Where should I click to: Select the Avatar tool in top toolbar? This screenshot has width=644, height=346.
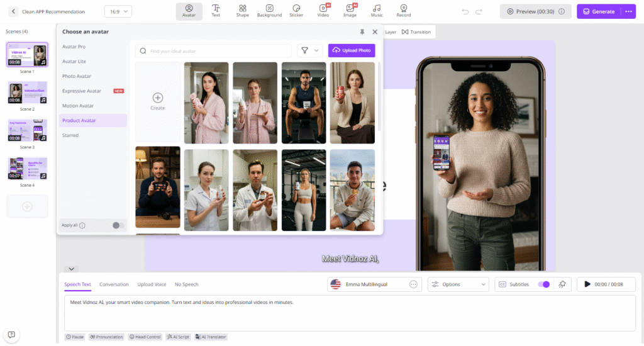coord(189,11)
